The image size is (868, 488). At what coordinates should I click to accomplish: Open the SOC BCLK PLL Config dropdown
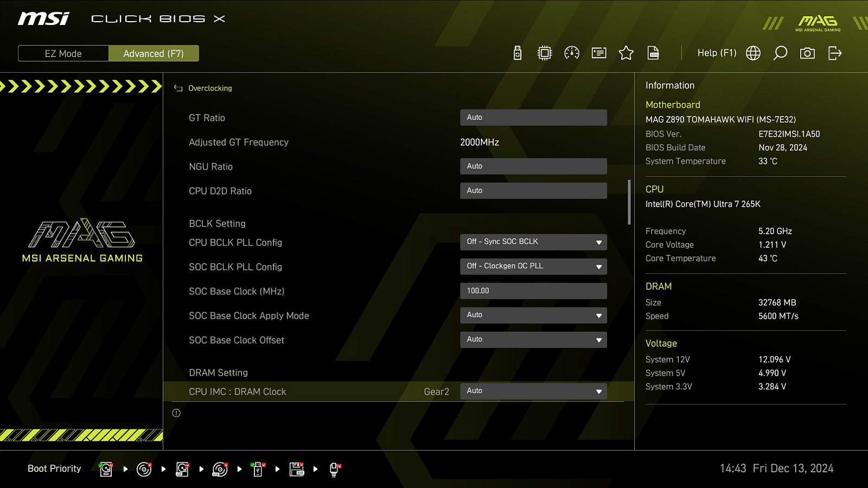tap(533, 266)
